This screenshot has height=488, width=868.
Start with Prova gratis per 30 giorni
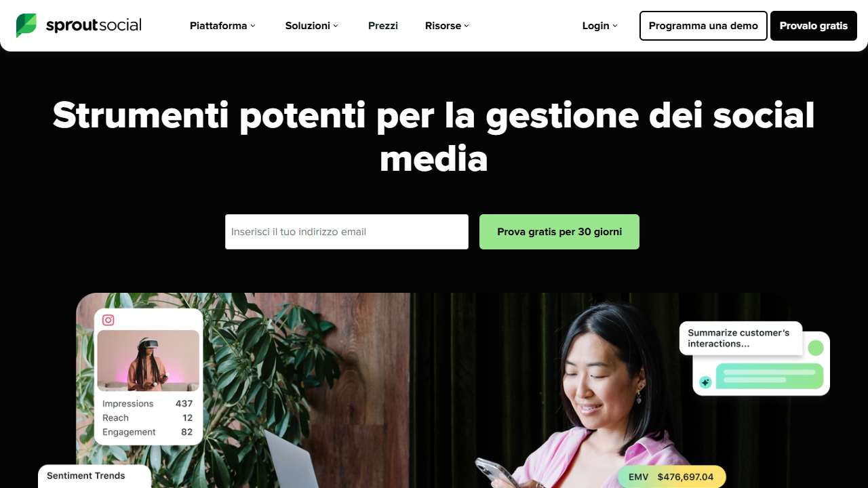click(559, 232)
